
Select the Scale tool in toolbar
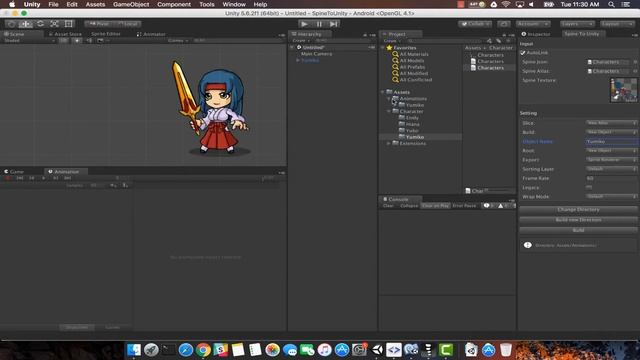pyautogui.click(x=54, y=24)
